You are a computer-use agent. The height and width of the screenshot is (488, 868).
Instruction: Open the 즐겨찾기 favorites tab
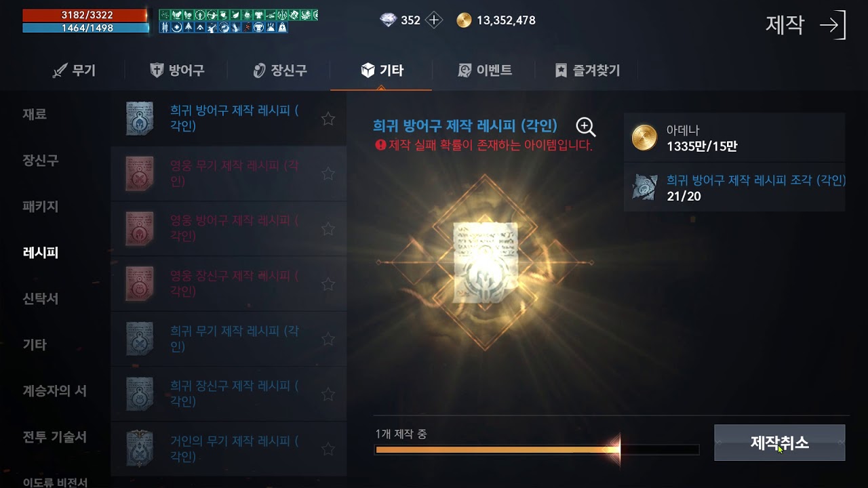click(587, 70)
